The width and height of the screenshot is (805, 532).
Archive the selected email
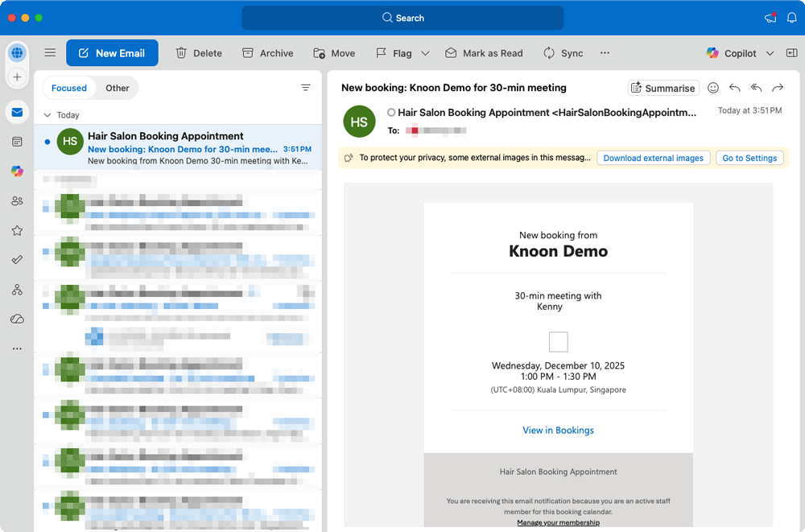point(267,52)
